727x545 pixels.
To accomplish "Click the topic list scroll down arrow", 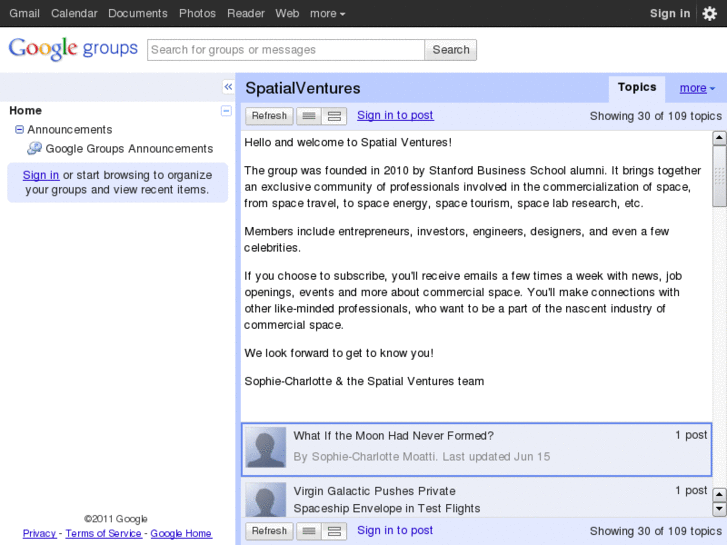I will [719, 509].
